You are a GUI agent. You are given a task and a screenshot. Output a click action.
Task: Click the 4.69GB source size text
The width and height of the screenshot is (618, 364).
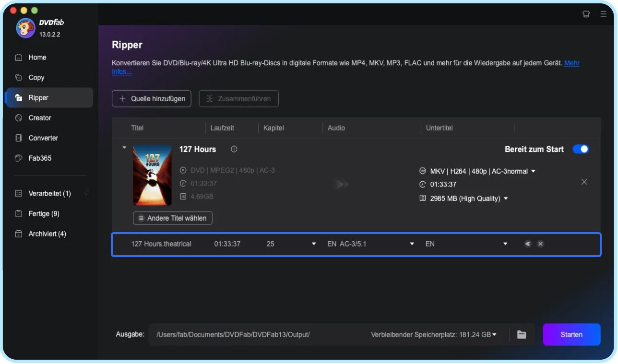(202, 197)
